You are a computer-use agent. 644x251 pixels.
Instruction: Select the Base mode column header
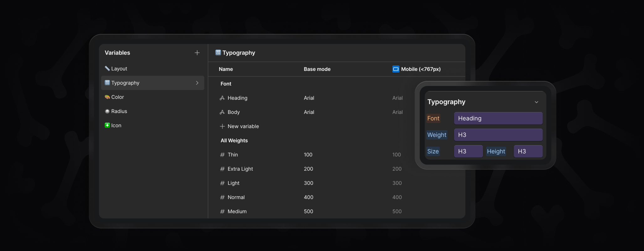(317, 69)
